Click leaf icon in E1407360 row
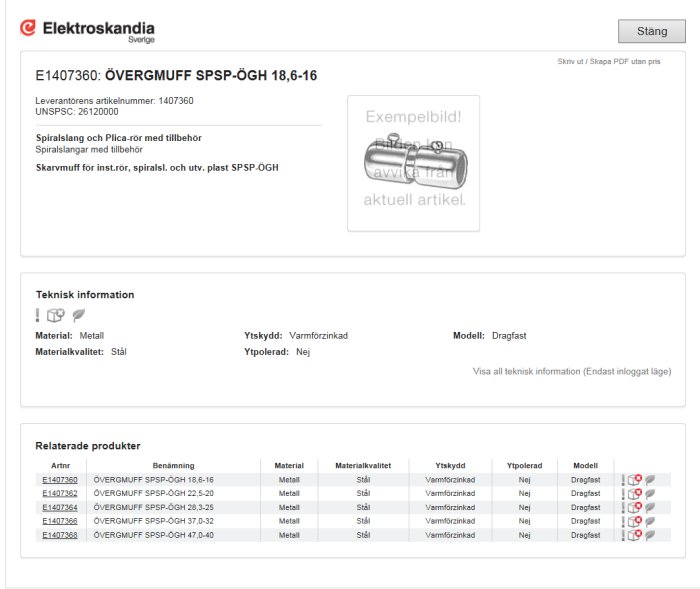The height and width of the screenshot is (589, 700). pyautogui.click(x=650, y=480)
